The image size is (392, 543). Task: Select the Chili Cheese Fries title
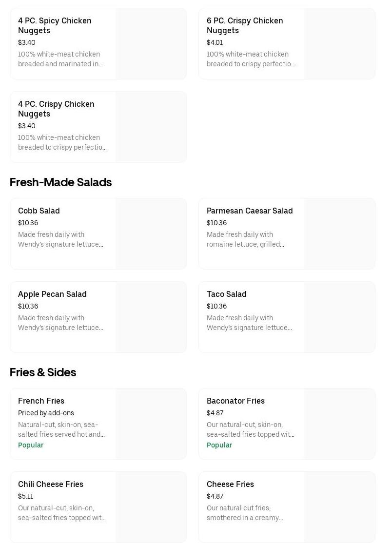pos(51,484)
